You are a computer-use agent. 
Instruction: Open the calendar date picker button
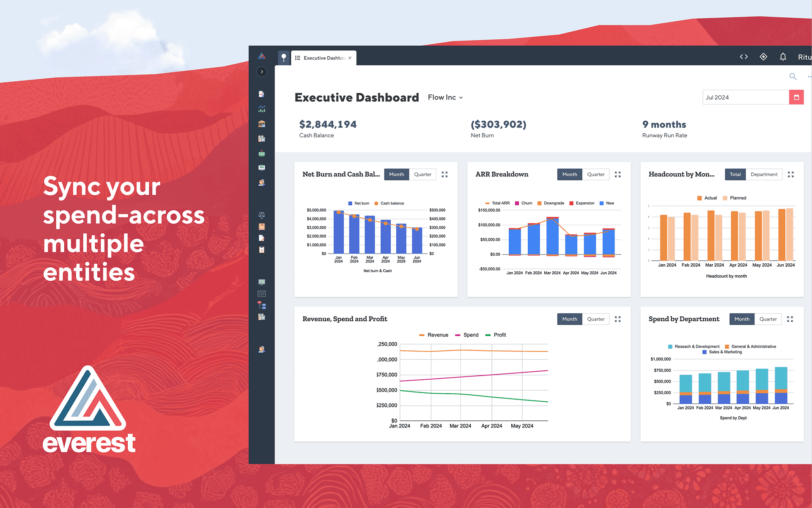coord(796,97)
